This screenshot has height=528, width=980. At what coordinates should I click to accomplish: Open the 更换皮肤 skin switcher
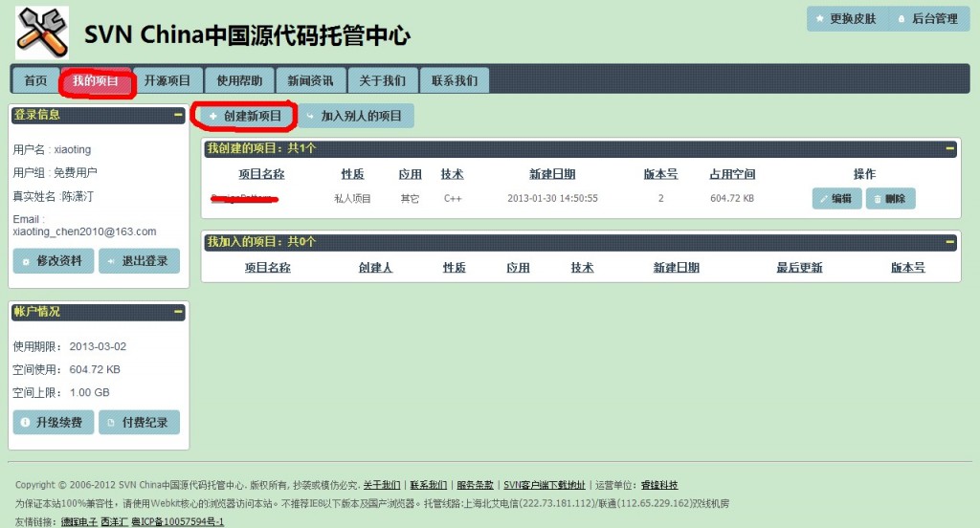pyautogui.click(x=847, y=19)
